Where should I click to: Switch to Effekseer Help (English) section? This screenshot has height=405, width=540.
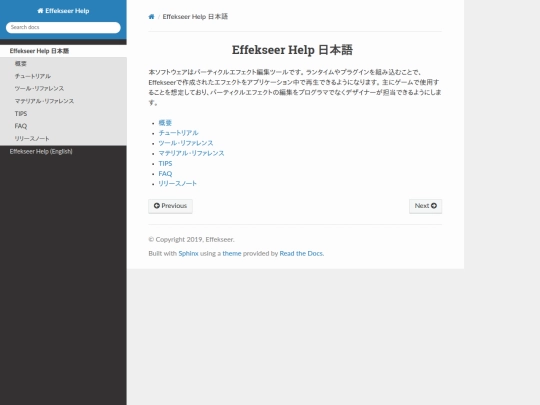pyautogui.click(x=41, y=152)
